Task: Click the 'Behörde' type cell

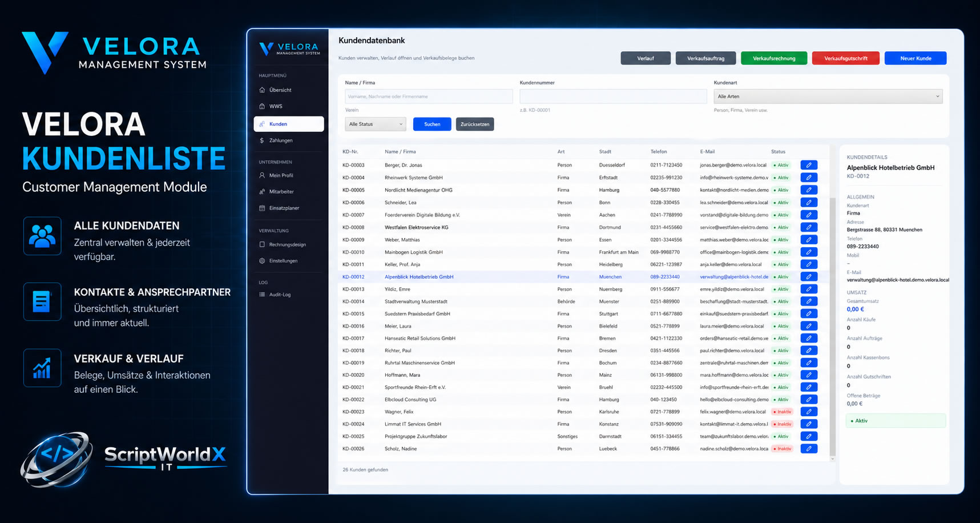Action: click(x=566, y=301)
